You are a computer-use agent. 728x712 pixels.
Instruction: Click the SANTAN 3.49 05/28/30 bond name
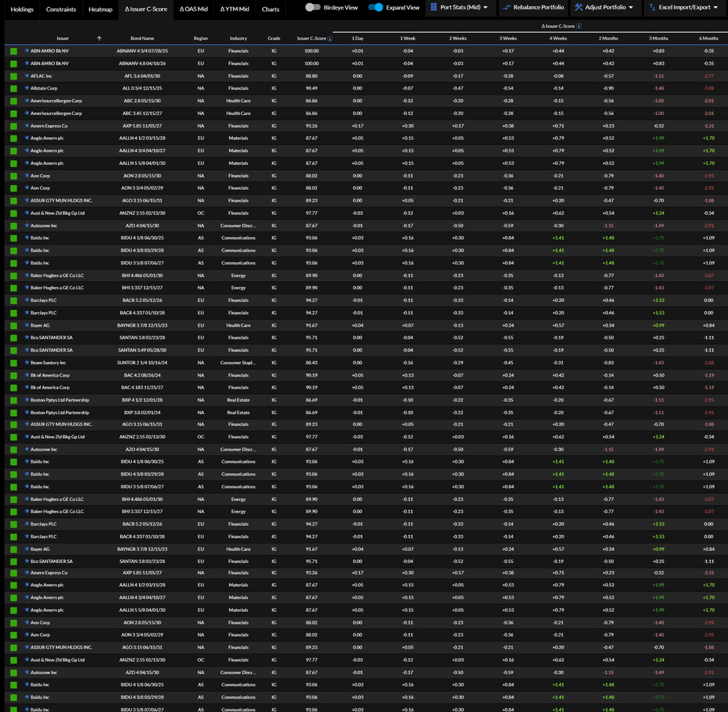click(x=142, y=350)
